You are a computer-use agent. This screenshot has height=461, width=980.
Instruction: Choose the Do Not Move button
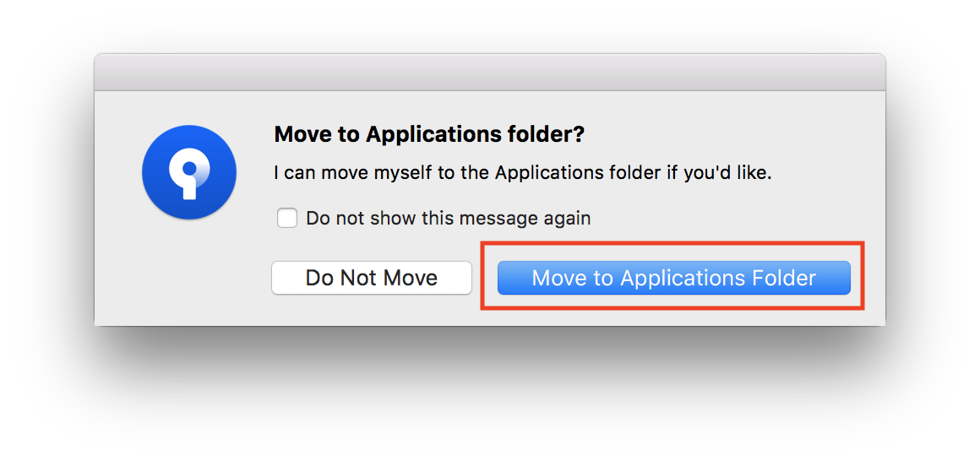tap(371, 277)
